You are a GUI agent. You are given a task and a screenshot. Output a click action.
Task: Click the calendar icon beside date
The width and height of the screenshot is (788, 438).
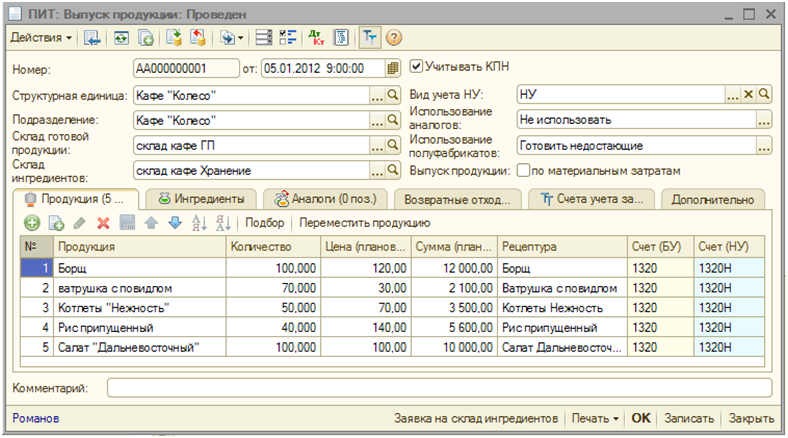[x=393, y=68]
